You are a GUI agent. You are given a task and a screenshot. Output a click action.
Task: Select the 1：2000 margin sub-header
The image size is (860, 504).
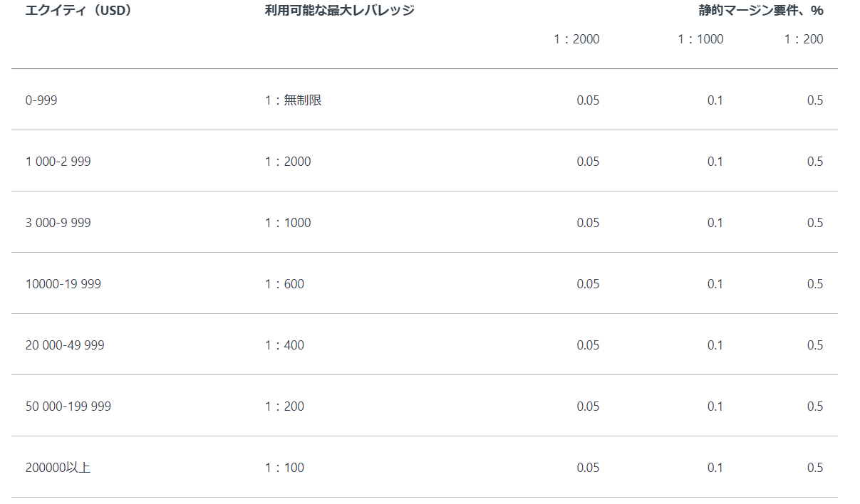pos(576,39)
